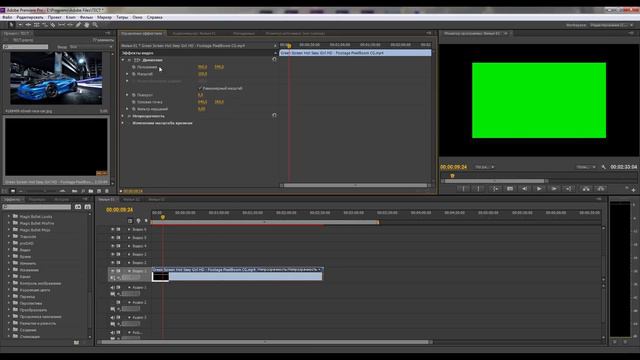Open the Клип menu
Image resolution: width=640 pixels, height=360 pixels.
[71, 18]
